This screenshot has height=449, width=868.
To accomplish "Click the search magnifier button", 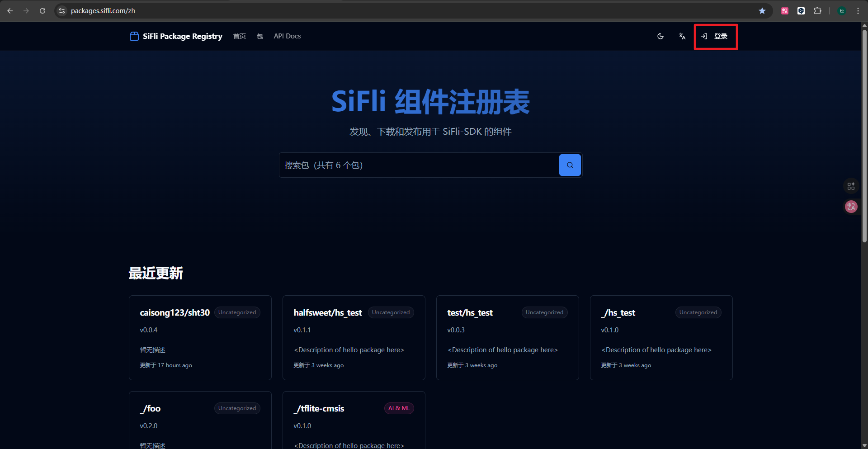I will (x=570, y=165).
